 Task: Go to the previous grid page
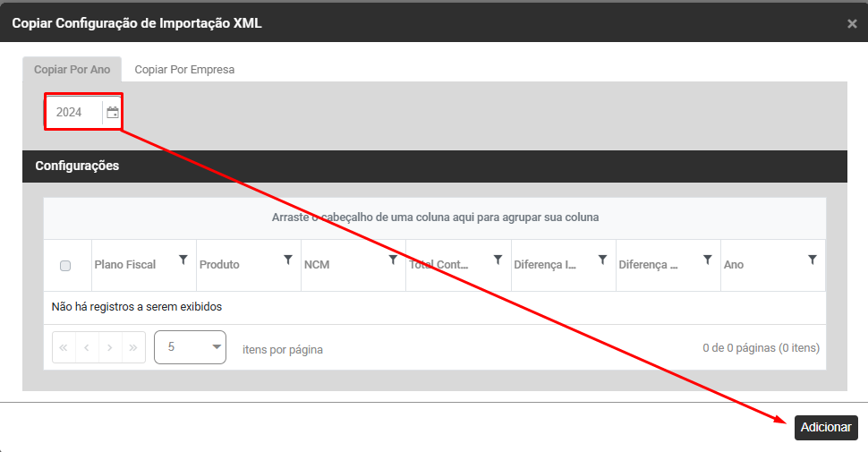point(87,347)
